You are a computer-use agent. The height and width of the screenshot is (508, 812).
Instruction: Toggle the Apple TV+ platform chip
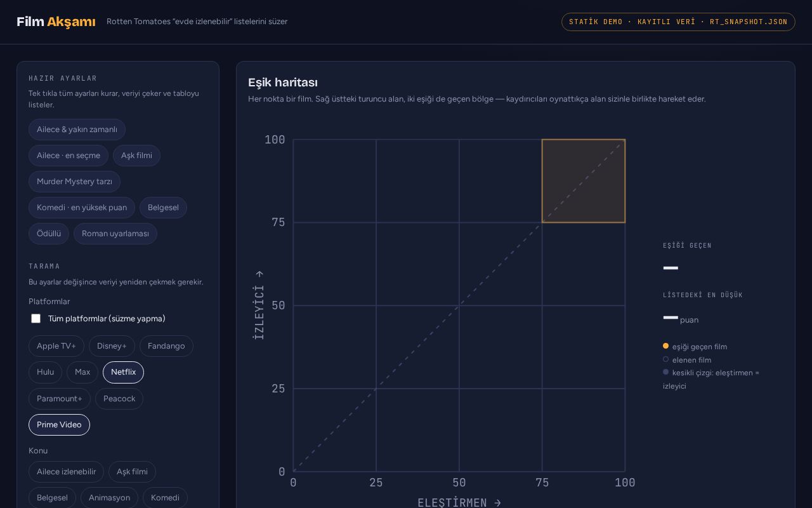(x=56, y=346)
